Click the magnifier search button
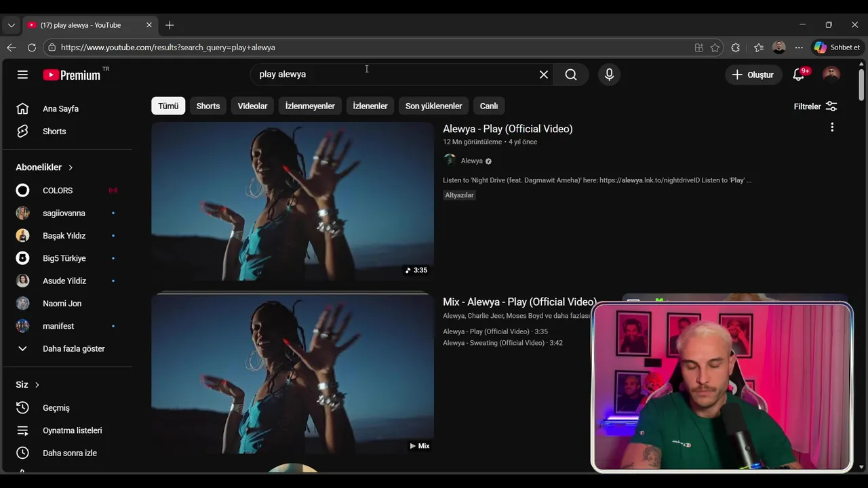The image size is (868, 488). (x=571, y=75)
